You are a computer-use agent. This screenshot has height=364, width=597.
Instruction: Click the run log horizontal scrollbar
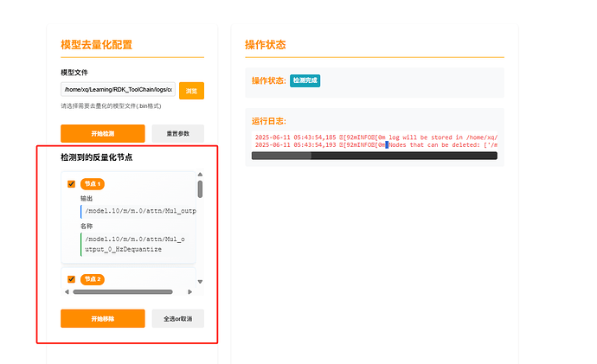[x=375, y=156]
